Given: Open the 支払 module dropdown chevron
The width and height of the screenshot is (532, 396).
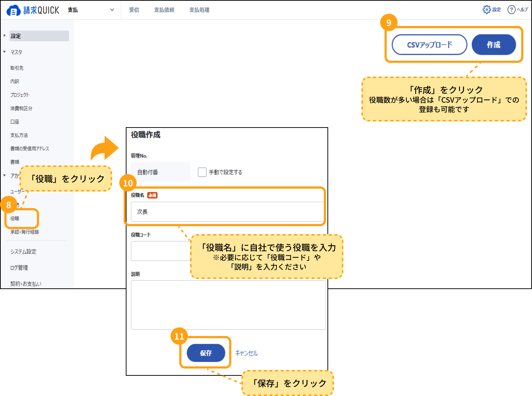Looking at the screenshot, I should click(112, 10).
